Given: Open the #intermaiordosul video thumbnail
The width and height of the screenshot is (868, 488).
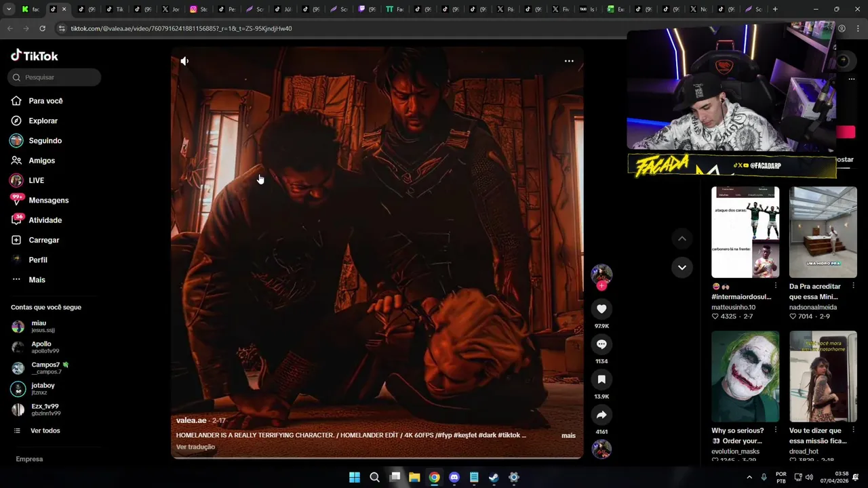Looking at the screenshot, I should 745,232.
